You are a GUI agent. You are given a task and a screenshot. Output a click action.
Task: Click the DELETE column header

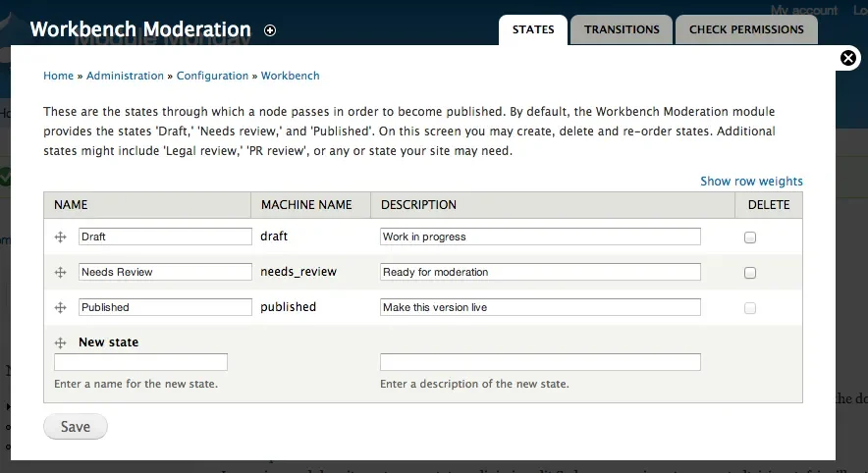tap(769, 205)
